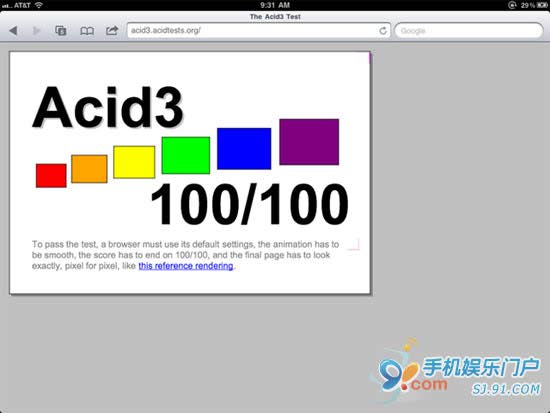Viewport: 550px width, 413px height.
Task: Go back with the Safari back arrow
Action: coord(13,31)
